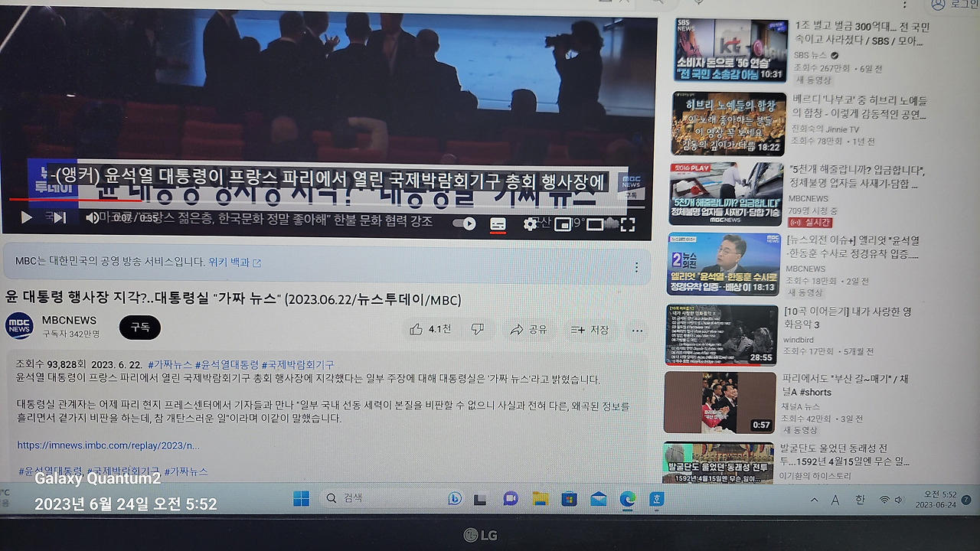Open MBC info panel three-dot menu
The image size is (980, 551).
click(x=635, y=267)
